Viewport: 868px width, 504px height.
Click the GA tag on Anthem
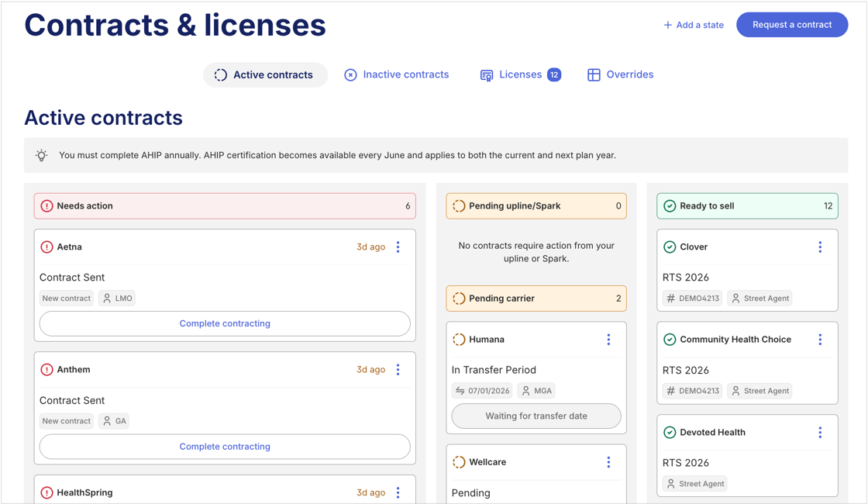[115, 422]
